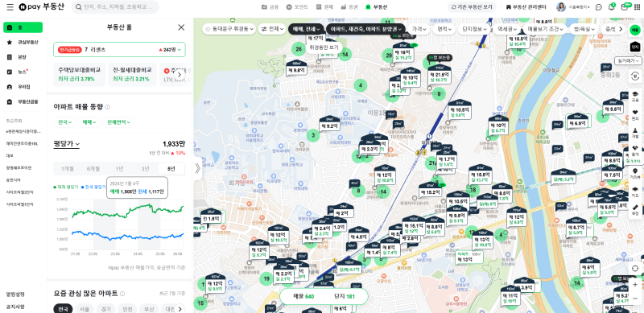Open the 가격 filter dropdown
This screenshot has width=644, height=313.
point(419,29)
